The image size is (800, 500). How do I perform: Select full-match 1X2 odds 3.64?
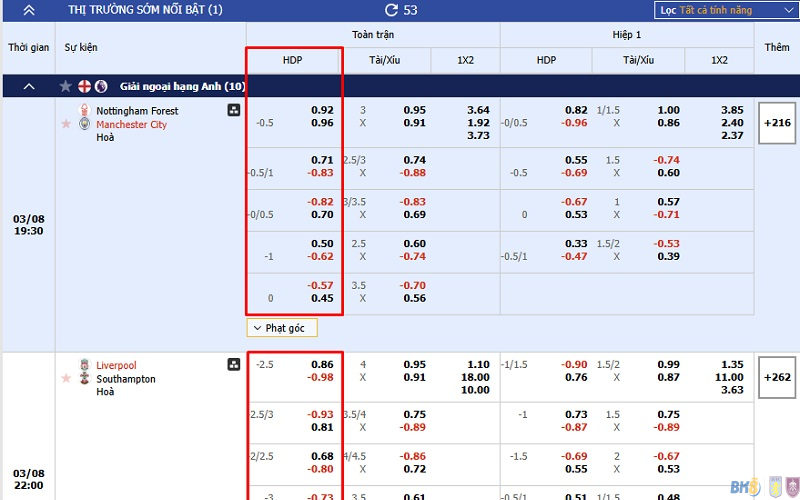pos(478,110)
